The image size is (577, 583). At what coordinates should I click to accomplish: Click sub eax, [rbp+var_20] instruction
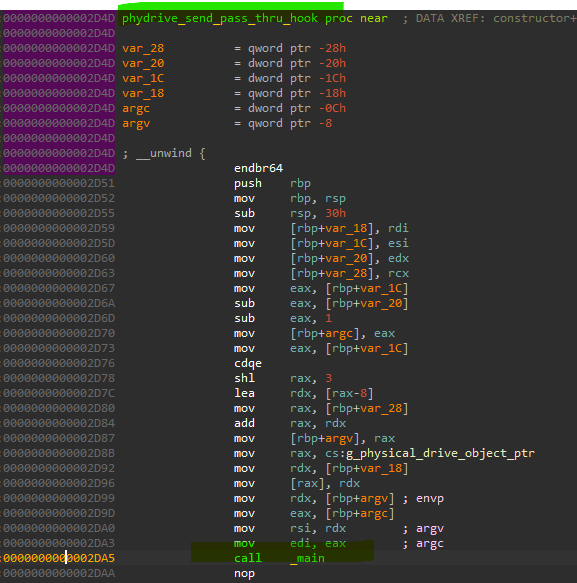click(x=321, y=303)
